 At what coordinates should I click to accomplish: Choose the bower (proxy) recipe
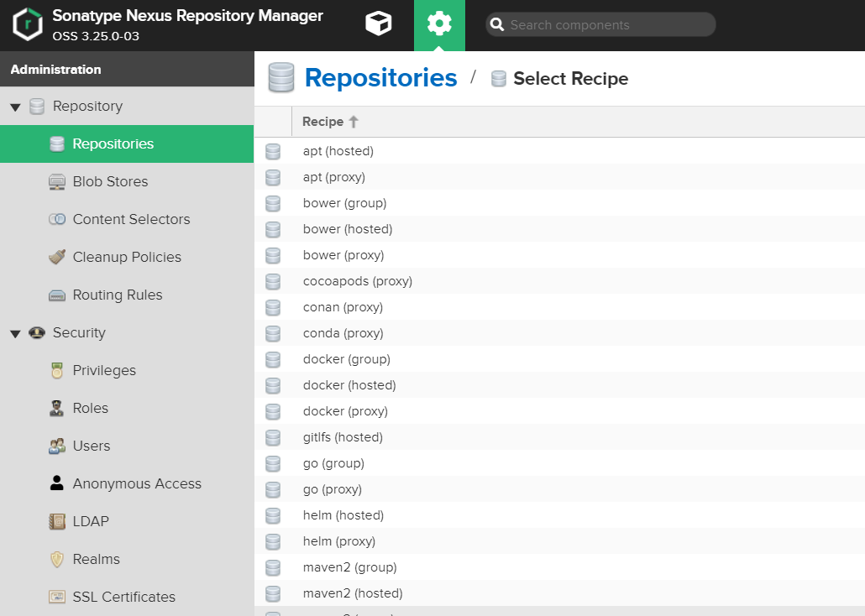point(559,255)
